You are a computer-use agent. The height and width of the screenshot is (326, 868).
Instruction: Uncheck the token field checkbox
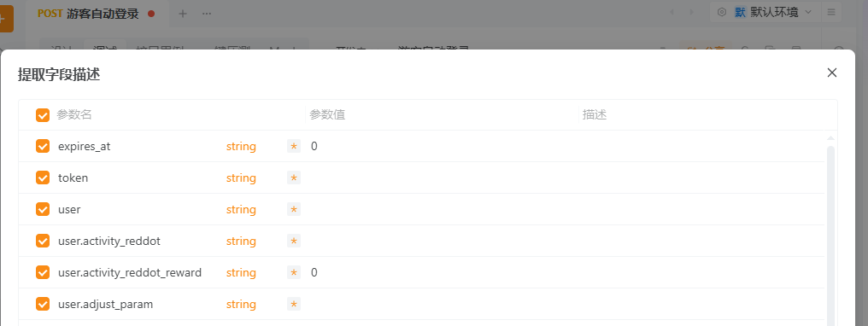[43, 178]
